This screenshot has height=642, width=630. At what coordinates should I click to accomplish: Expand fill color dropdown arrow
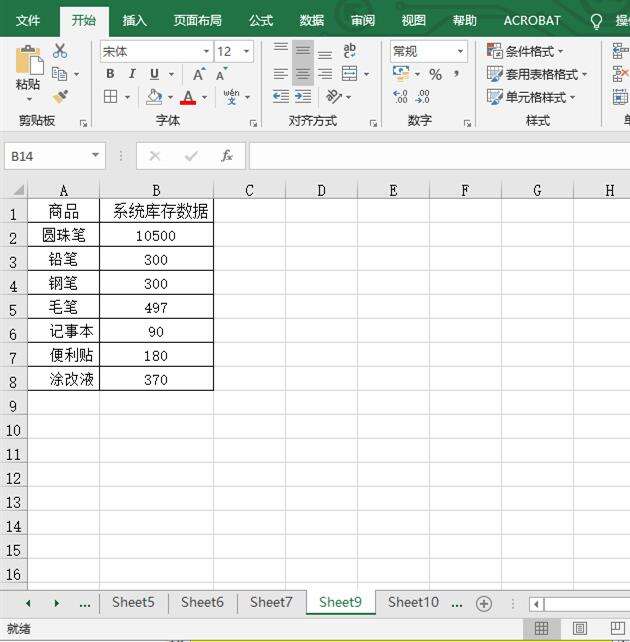click(170, 97)
